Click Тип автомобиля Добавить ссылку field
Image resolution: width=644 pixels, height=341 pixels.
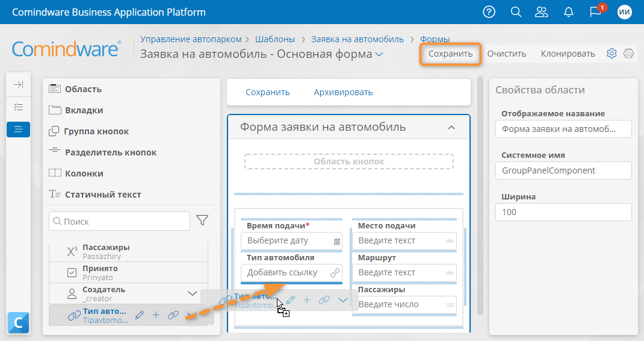(x=292, y=273)
